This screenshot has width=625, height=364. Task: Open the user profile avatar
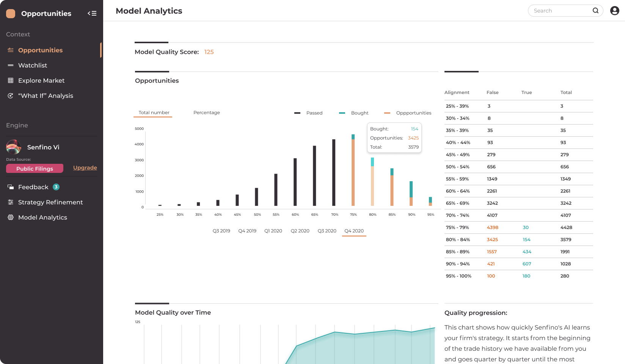[x=614, y=11]
